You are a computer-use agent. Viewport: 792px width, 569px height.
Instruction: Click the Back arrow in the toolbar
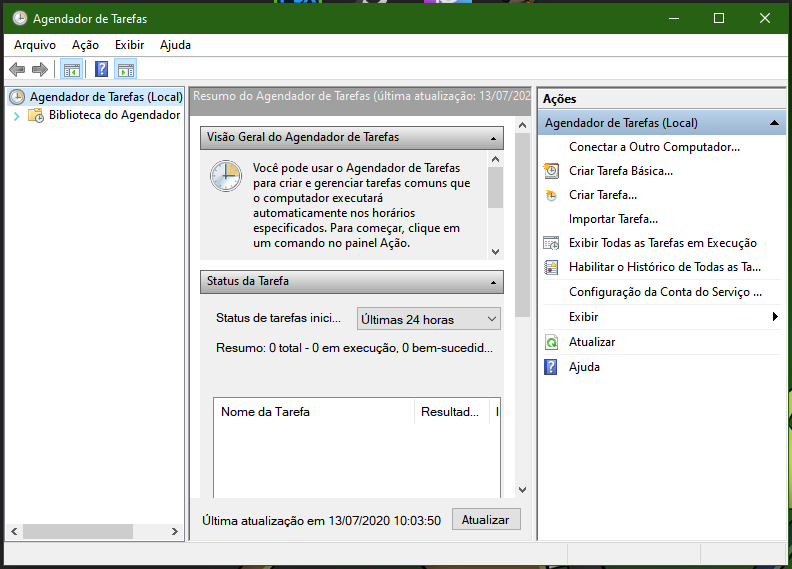tap(17, 69)
